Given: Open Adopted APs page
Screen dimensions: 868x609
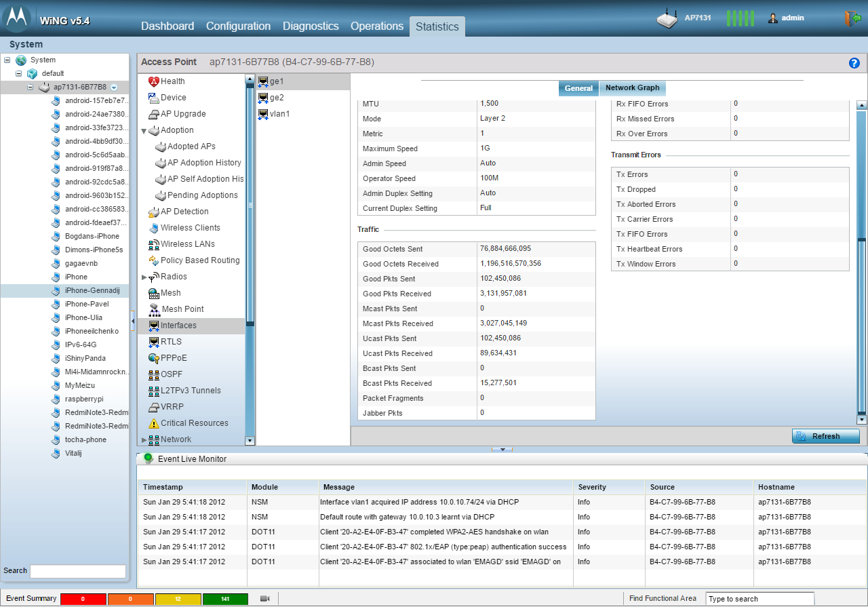Looking at the screenshot, I should [x=191, y=146].
